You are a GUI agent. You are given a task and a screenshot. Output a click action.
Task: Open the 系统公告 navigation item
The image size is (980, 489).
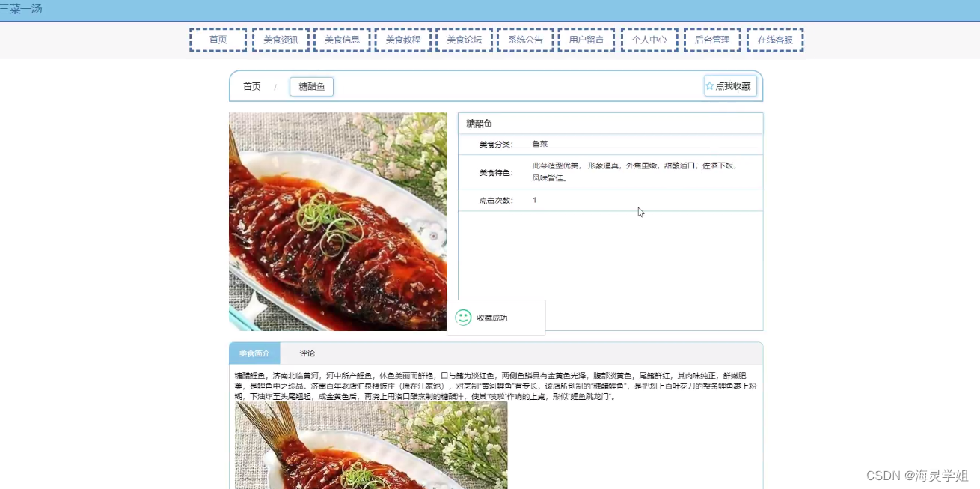[x=525, y=39]
